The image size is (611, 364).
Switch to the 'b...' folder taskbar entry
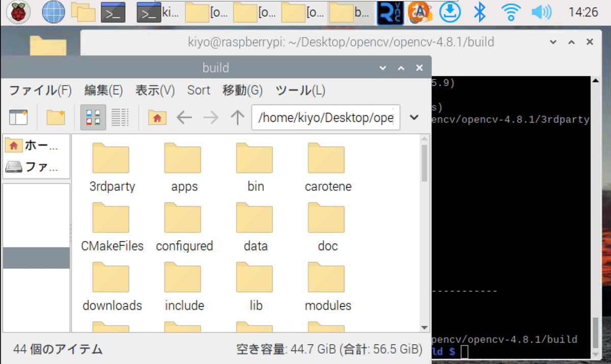[350, 12]
